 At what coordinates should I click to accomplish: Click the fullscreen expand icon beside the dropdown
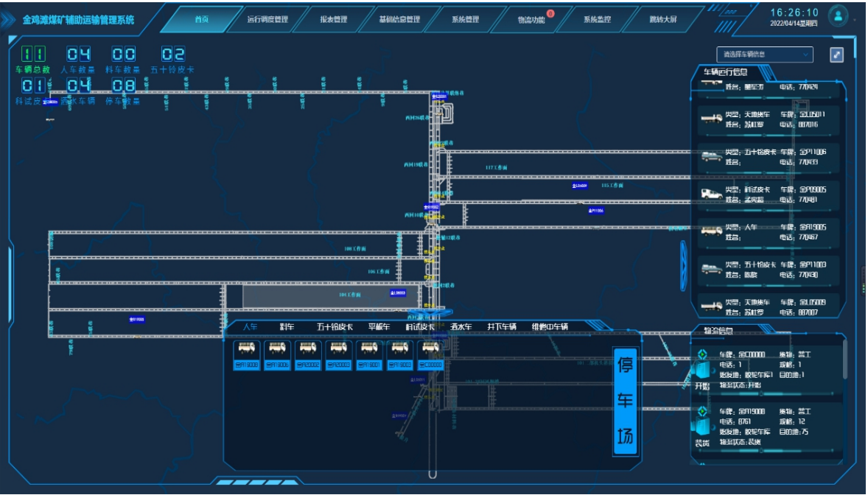(836, 55)
